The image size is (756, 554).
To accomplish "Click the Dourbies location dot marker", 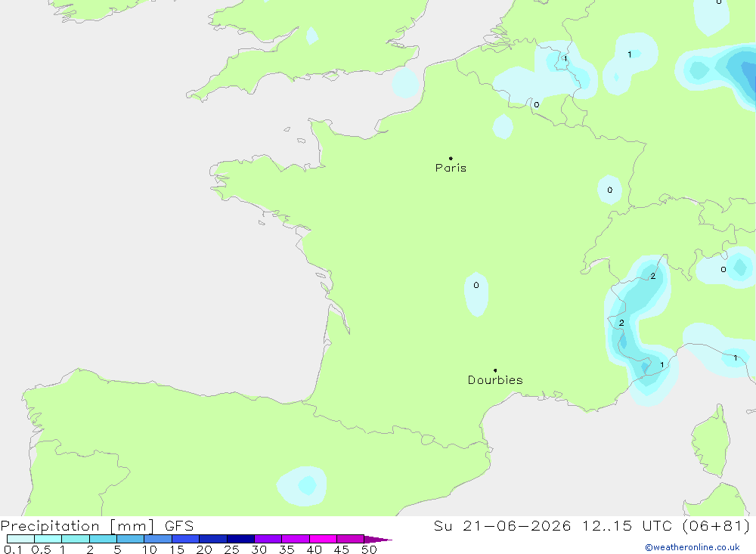I will pyautogui.click(x=495, y=370).
